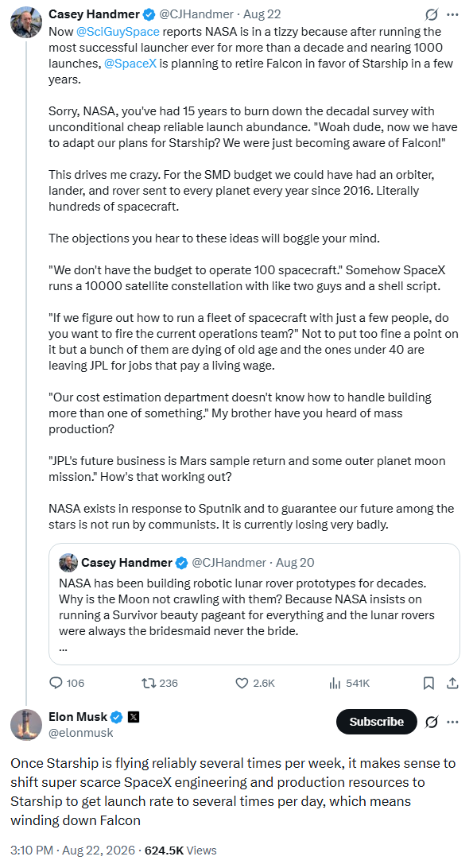Share the tweet via share icon
Viewport: 473px width, 868px height.
pos(452,683)
